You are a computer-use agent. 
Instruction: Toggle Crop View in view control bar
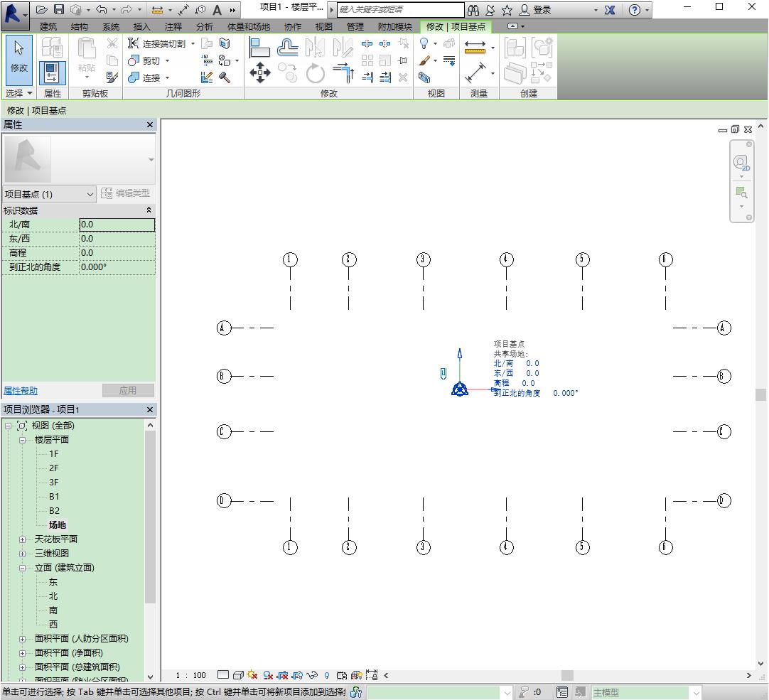click(282, 675)
